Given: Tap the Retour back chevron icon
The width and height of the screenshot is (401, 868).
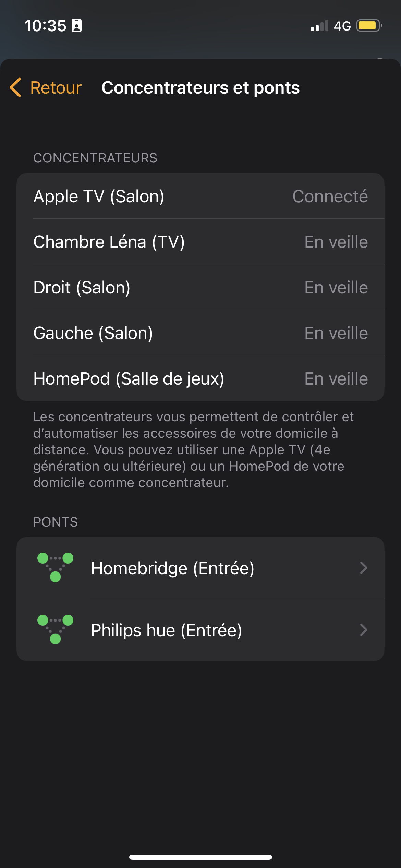Looking at the screenshot, I should [16, 87].
